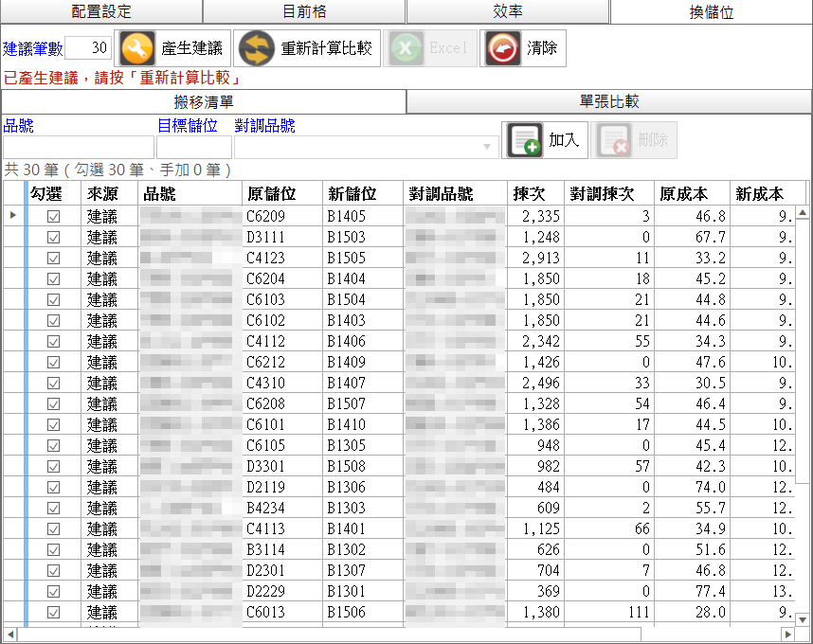The height and width of the screenshot is (644, 813).
Task: Toggle checkbox for row C4310
Action: click(53, 383)
